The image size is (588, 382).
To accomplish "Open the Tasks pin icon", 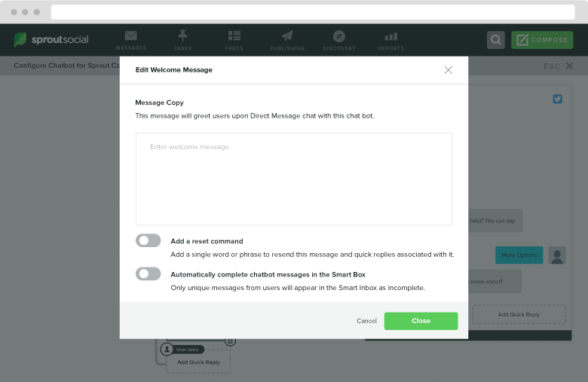I will (182, 35).
